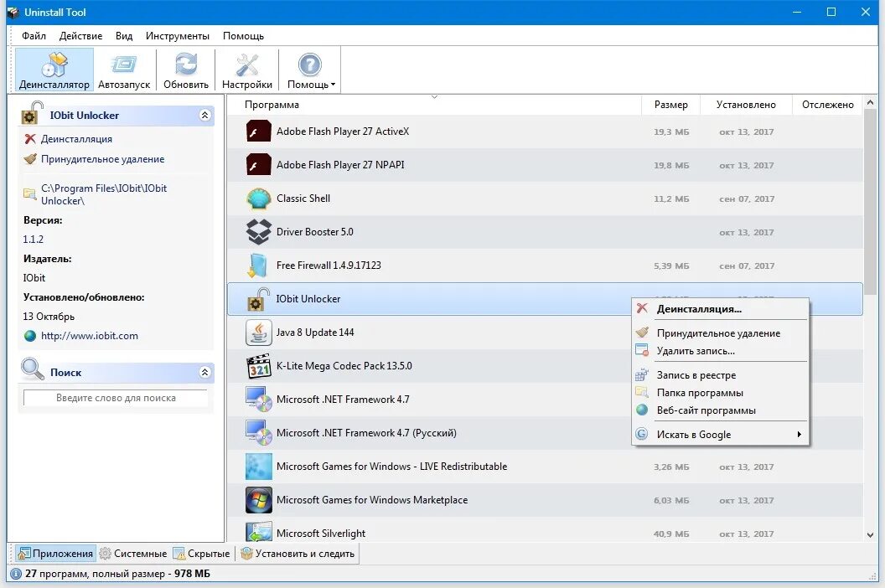Click the Driver Booster 5.0 name text

pyautogui.click(x=314, y=232)
